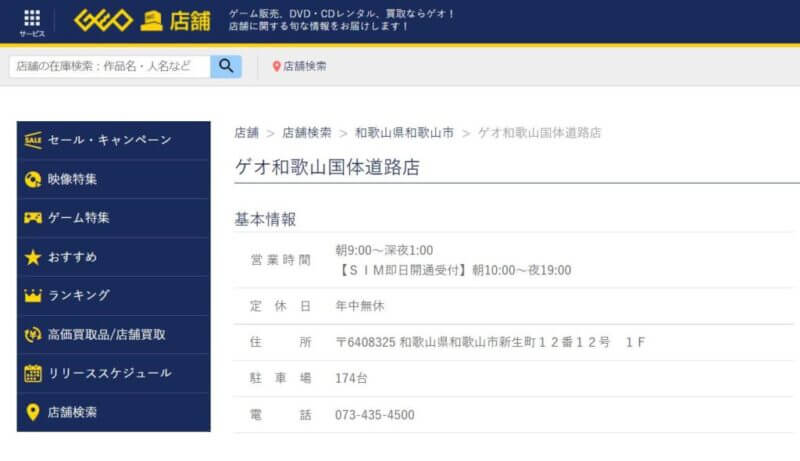Click phone number 073-435-4500
This screenshot has width=800, height=461.
375,415
